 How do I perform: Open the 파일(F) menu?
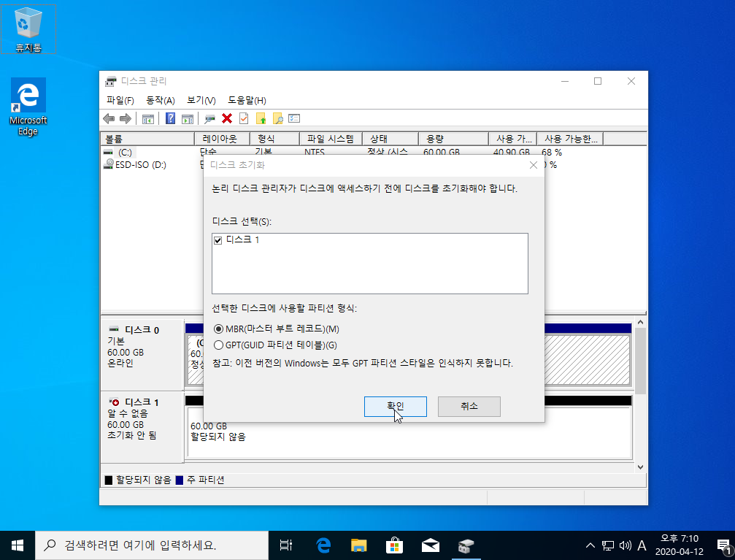point(120,100)
